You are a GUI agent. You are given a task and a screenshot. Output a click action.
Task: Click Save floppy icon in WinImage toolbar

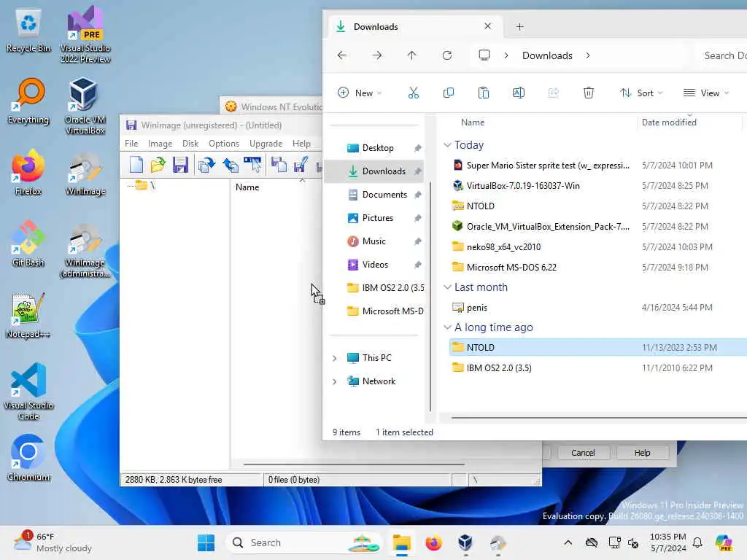[x=181, y=165]
